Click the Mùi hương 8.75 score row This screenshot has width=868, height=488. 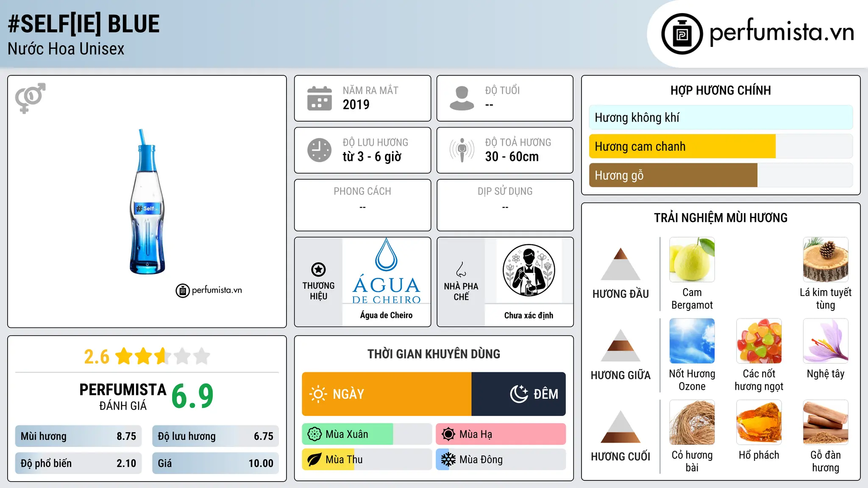pyautogui.click(x=78, y=436)
